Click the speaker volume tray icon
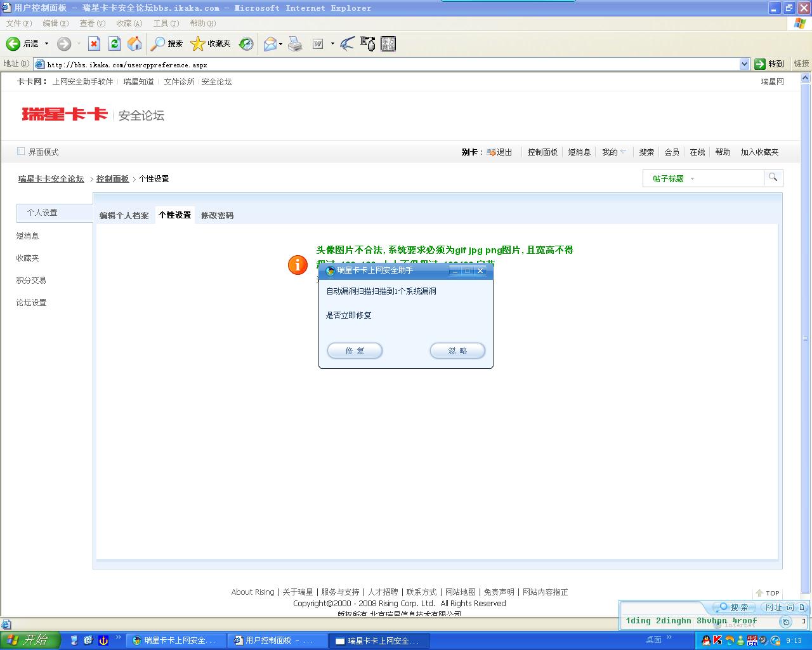 pyautogui.click(x=764, y=640)
